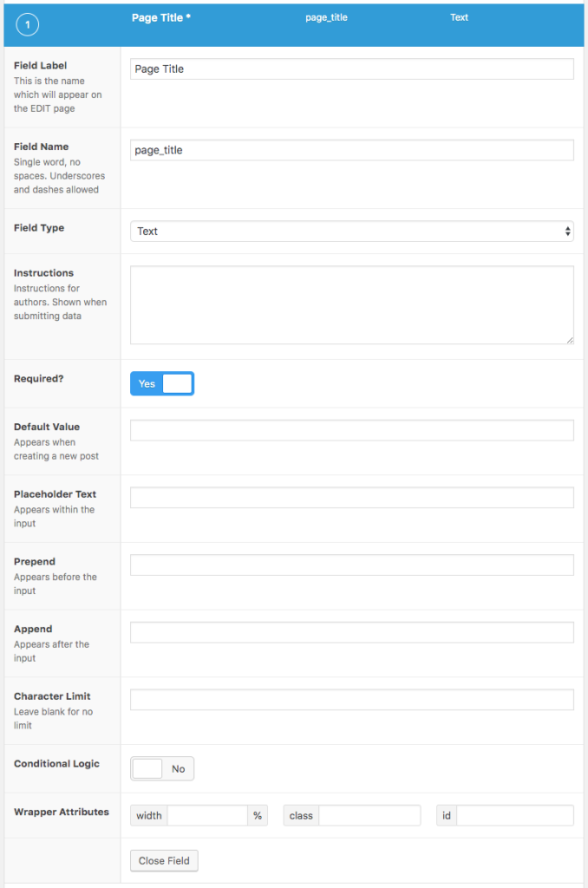
Task: Click the Append input field
Action: (x=351, y=631)
